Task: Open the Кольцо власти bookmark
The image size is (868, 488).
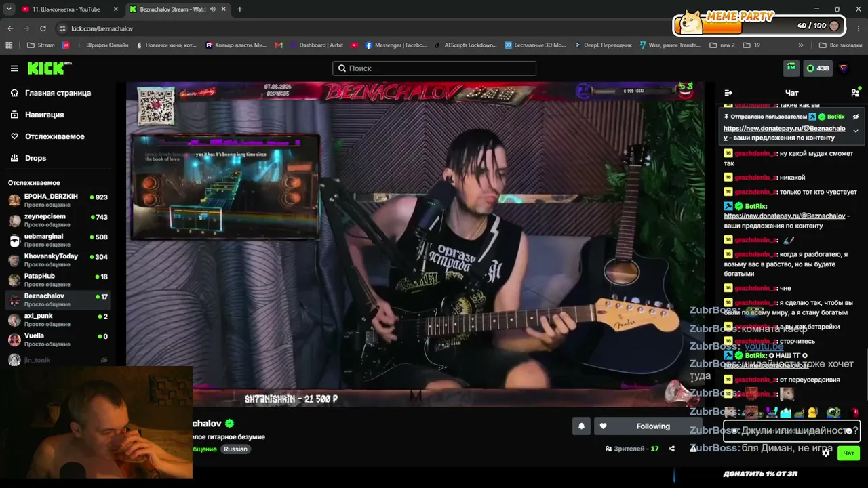Action: (x=236, y=45)
